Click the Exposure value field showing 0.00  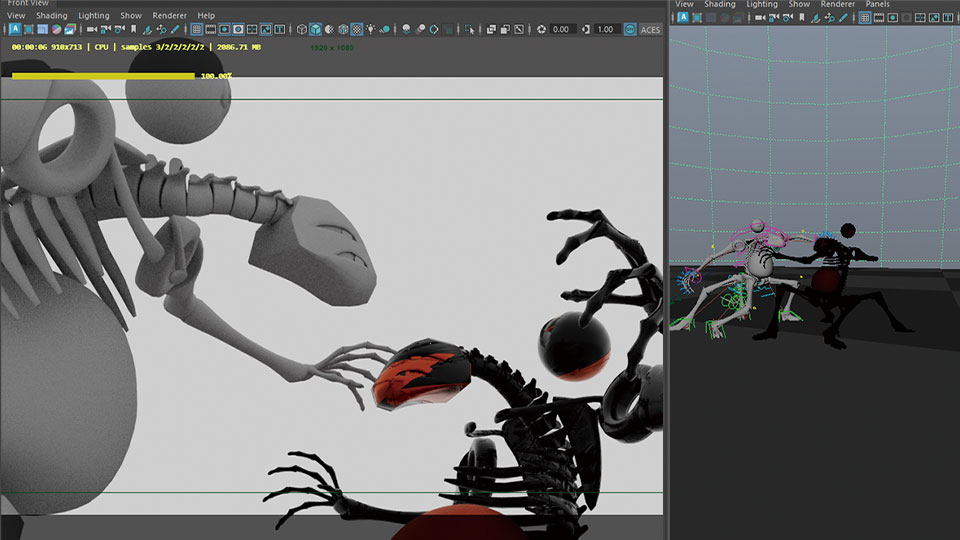click(562, 30)
